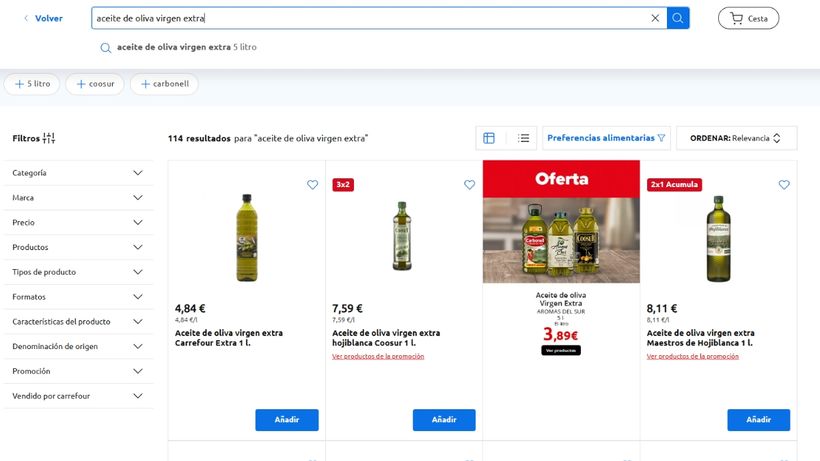Image resolution: width=820 pixels, height=461 pixels.
Task: Switch to list view icon
Action: click(x=523, y=138)
